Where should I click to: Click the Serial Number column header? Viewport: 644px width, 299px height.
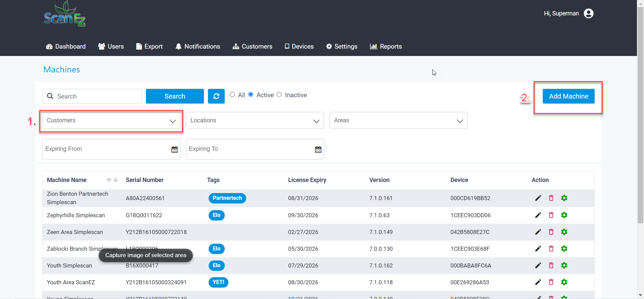point(145,180)
